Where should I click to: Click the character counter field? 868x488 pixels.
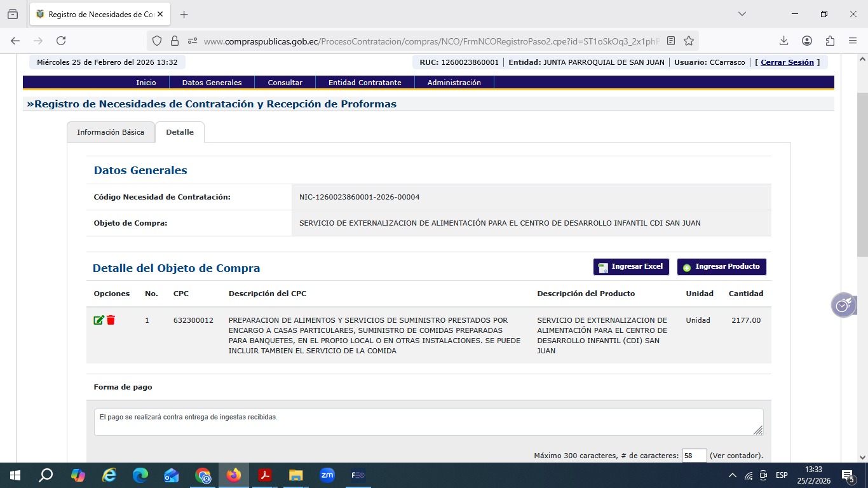(694, 456)
